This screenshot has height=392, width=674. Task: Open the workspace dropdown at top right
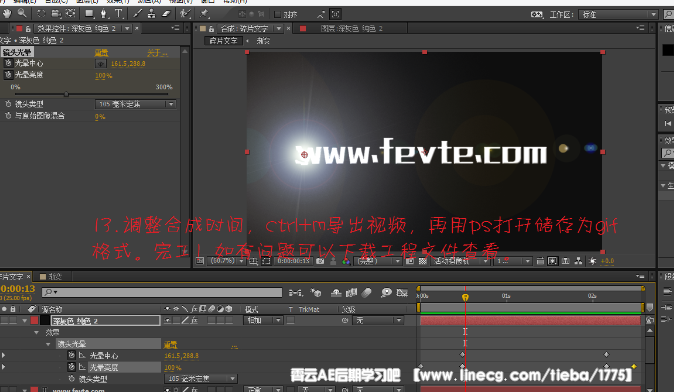(618, 15)
